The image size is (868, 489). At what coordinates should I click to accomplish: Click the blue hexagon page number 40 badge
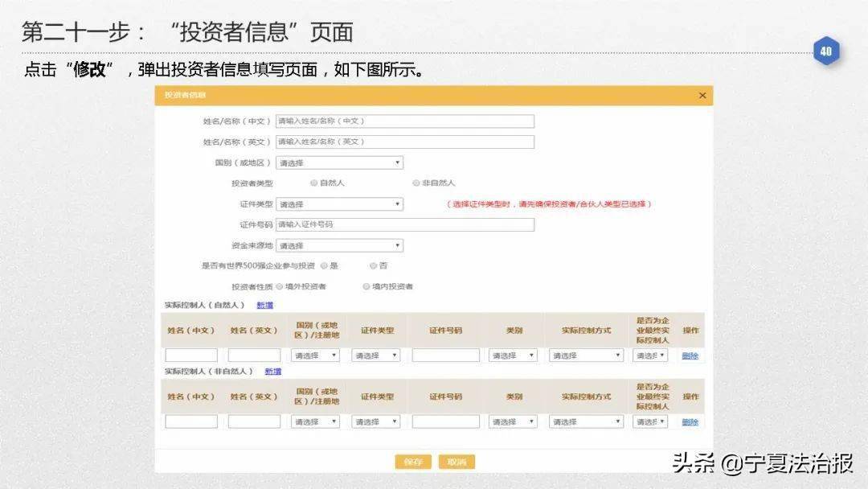pyautogui.click(x=826, y=51)
